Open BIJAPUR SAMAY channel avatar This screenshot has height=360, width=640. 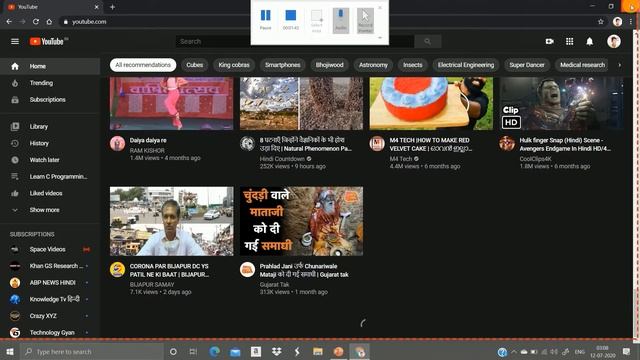pos(117,270)
